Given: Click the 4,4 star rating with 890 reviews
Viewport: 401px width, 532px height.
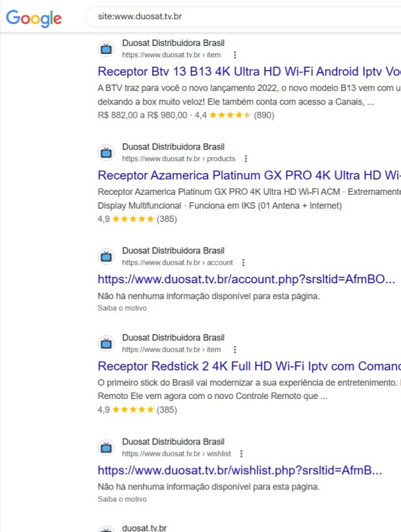Looking at the screenshot, I should [235, 115].
